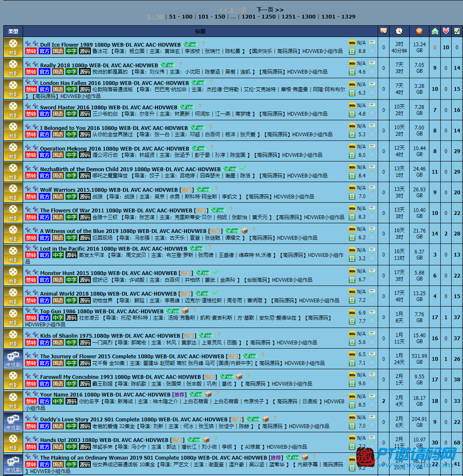This screenshot has width=463, height=476.
Task: Click package icon next to Your Name 2016 title
Action: [x=208, y=394]
